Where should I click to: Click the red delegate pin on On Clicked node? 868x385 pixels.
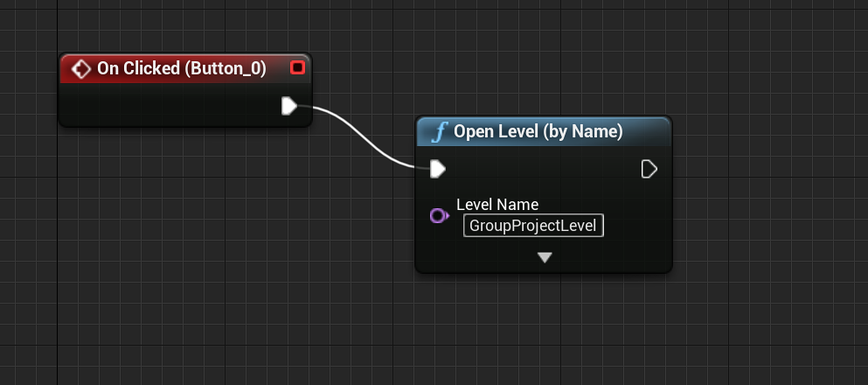click(x=297, y=68)
